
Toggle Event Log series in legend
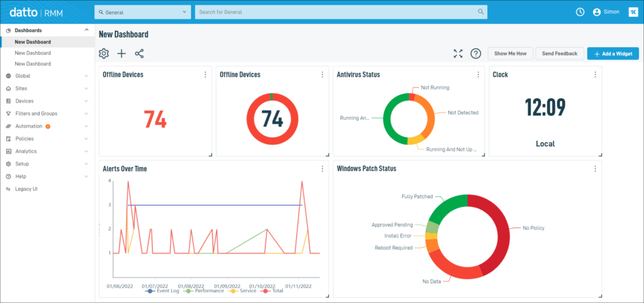tap(162, 290)
